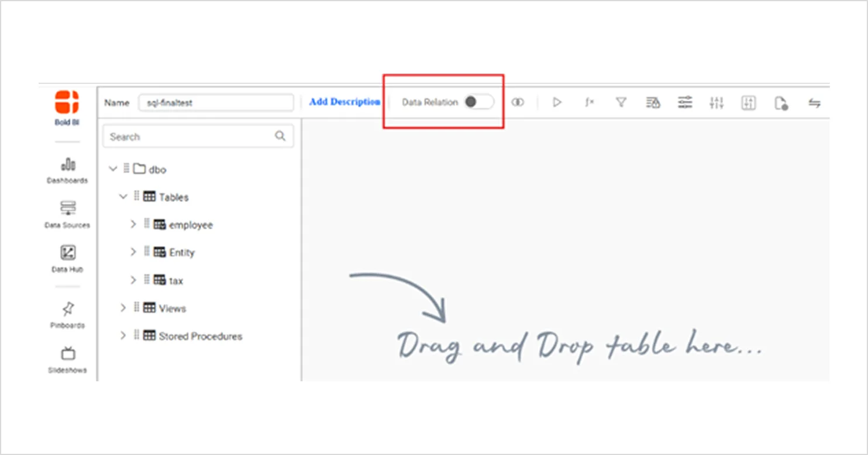Screen dimensions: 868x455
Task: Open the Slideshows section
Action: coord(67,357)
